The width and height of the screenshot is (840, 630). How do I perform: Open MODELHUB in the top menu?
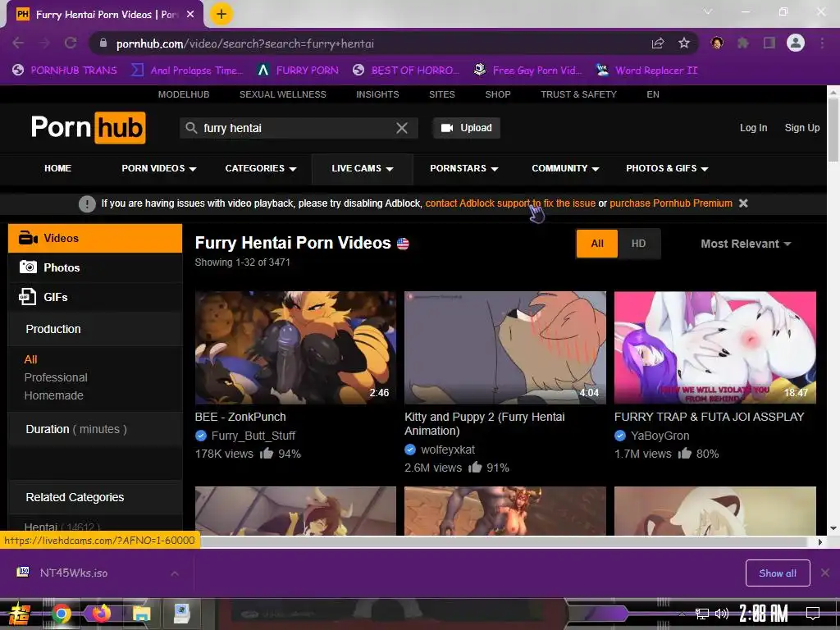184,94
